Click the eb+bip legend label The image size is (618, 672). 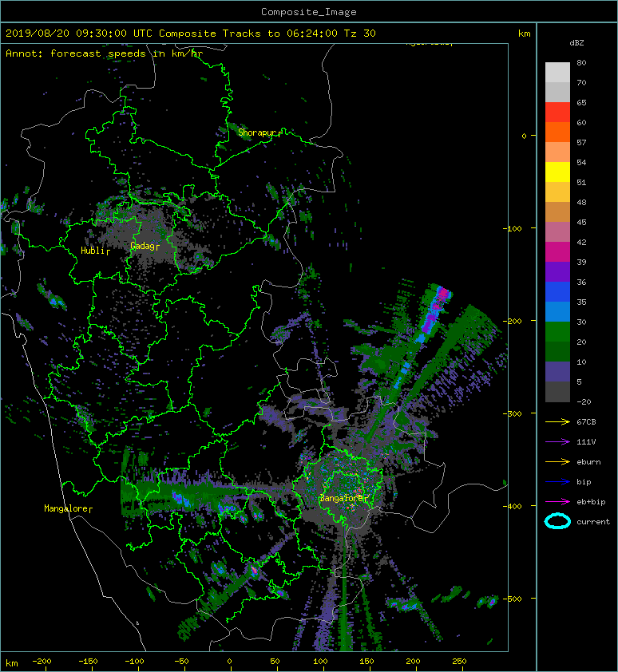tap(591, 502)
